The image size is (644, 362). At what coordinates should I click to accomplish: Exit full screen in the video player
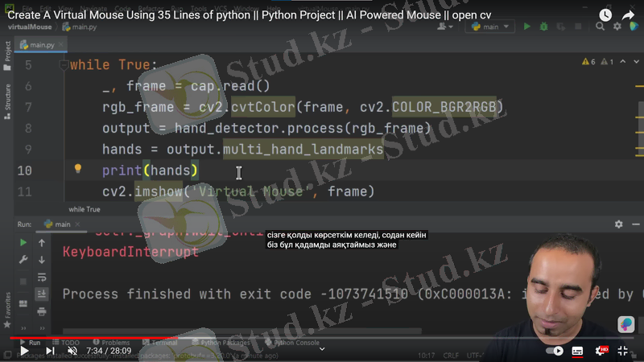point(622,351)
